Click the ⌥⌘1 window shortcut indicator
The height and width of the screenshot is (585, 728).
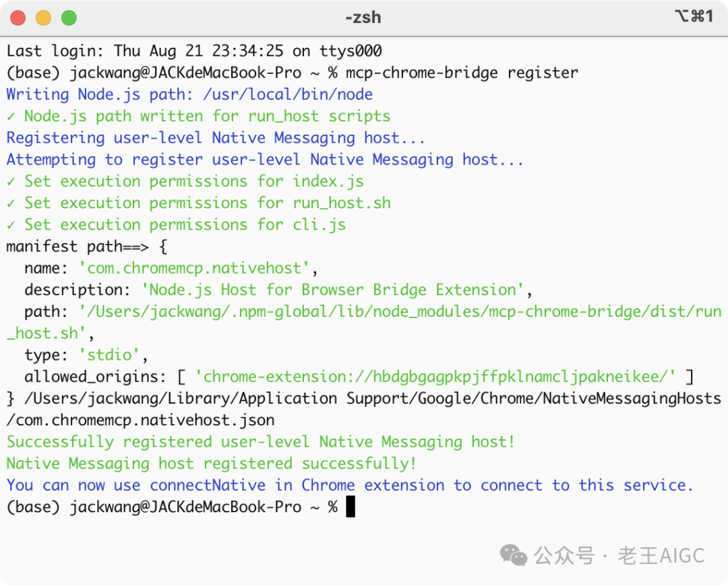[694, 16]
